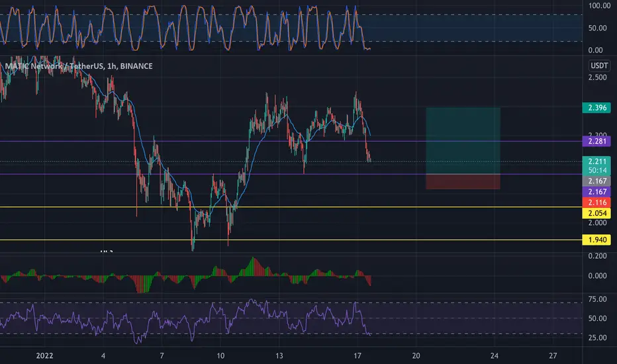Image resolution: width=617 pixels, height=364 pixels.
Task: Click the 24 date label on time axis
Action: coord(495,356)
